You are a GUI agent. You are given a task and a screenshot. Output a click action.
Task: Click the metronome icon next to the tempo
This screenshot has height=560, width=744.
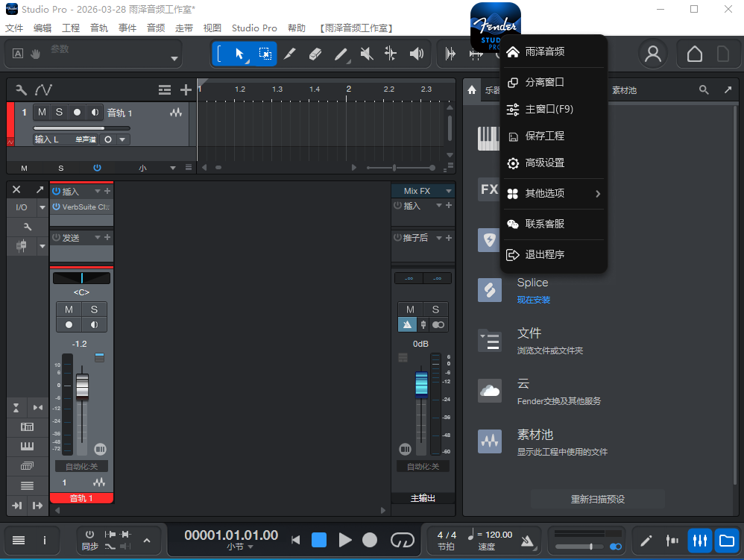[x=526, y=541]
